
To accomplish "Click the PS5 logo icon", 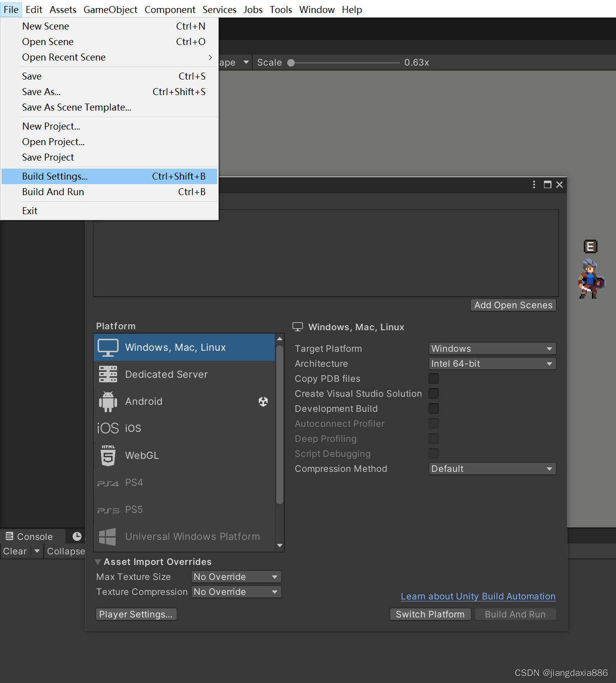I will click(108, 510).
